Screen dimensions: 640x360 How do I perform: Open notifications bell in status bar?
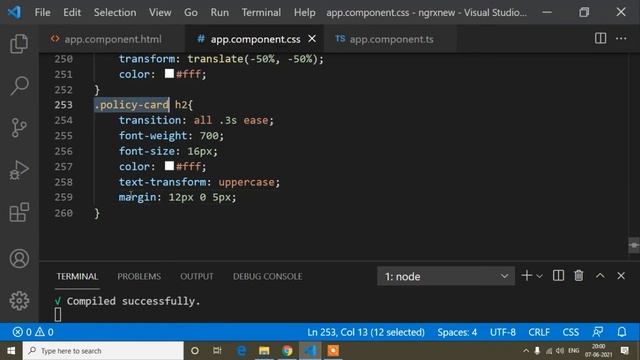(x=622, y=332)
